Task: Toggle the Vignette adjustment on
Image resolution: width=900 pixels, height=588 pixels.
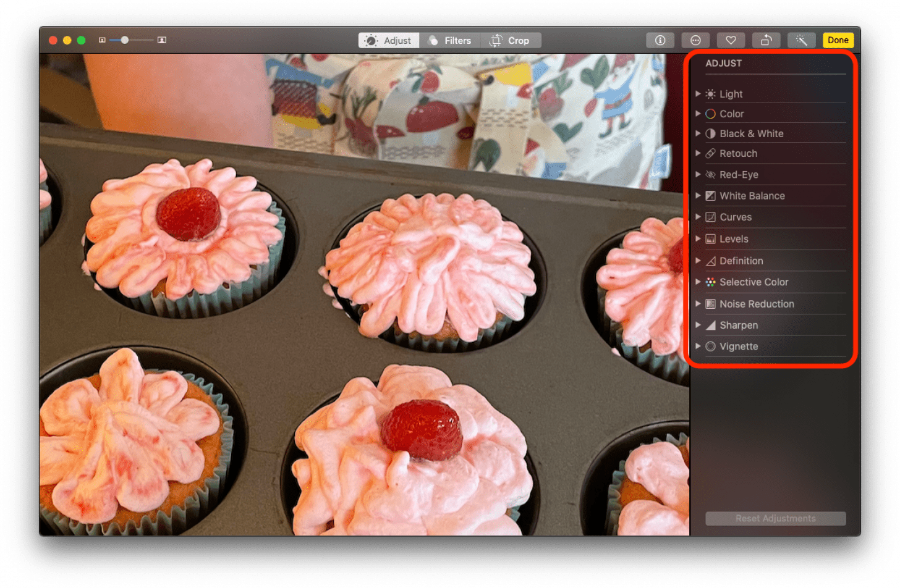Action: (x=710, y=346)
